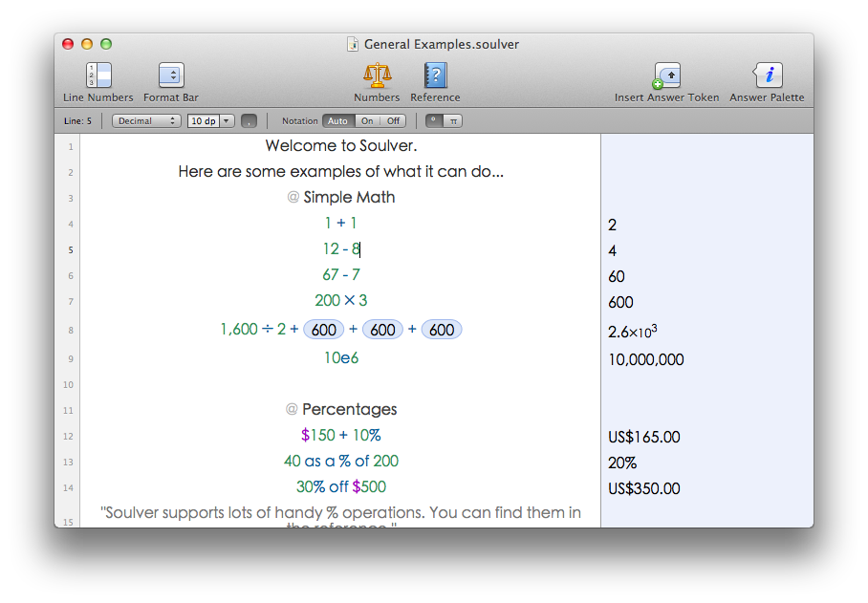This screenshot has width=868, height=603.
Task: Click the expression "10e6"
Action: click(x=341, y=358)
